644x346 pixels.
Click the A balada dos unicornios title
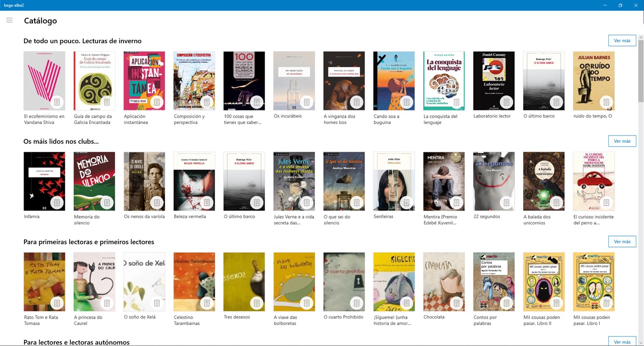pyautogui.click(x=537, y=220)
